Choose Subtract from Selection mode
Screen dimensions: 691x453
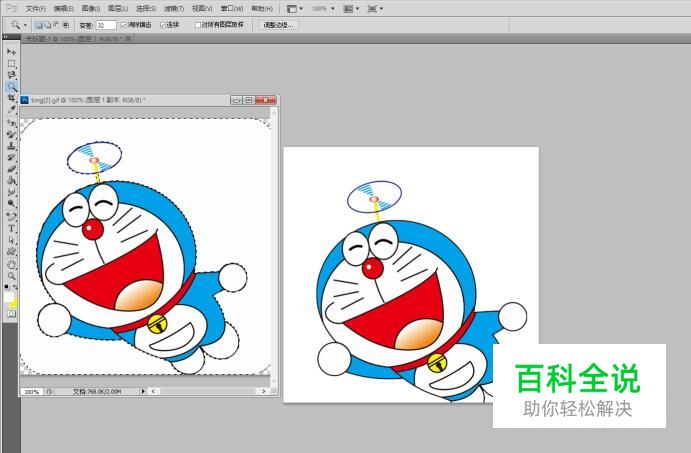pyautogui.click(x=56, y=25)
